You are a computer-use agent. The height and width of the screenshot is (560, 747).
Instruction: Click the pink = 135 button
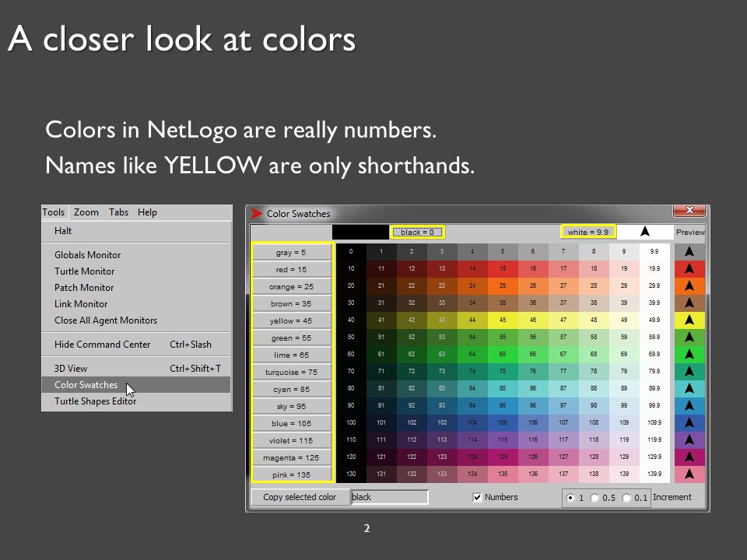(291, 474)
